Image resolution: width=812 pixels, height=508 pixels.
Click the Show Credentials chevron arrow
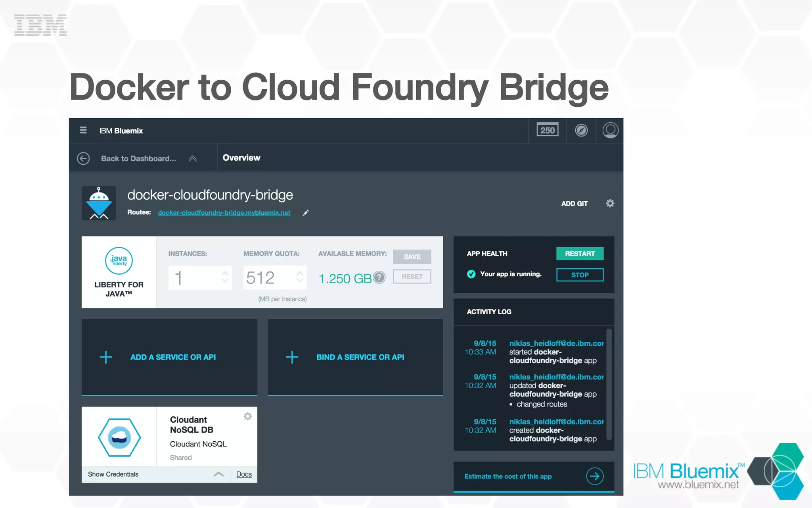tap(218, 474)
